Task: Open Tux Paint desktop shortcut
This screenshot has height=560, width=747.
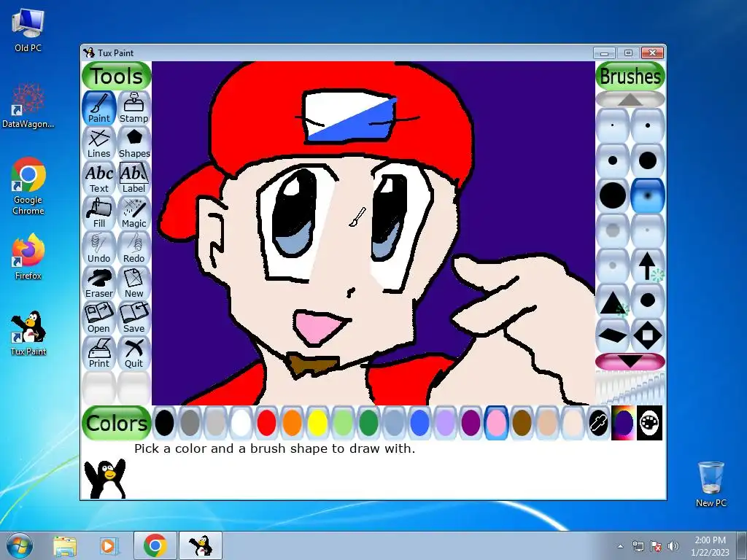Action: [28, 334]
